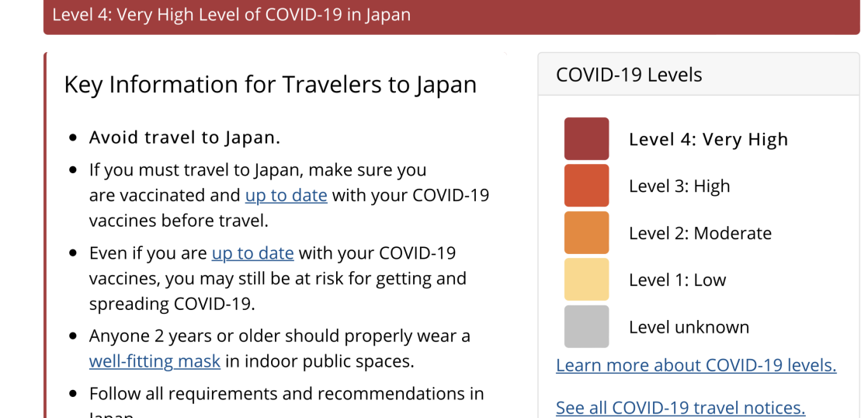Select the orange Level 2 swatch

586,233
